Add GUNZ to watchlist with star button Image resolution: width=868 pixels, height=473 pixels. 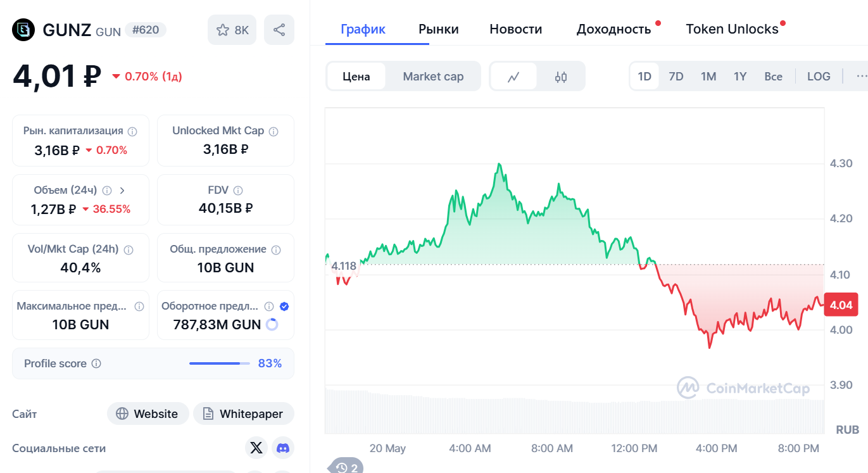point(232,30)
